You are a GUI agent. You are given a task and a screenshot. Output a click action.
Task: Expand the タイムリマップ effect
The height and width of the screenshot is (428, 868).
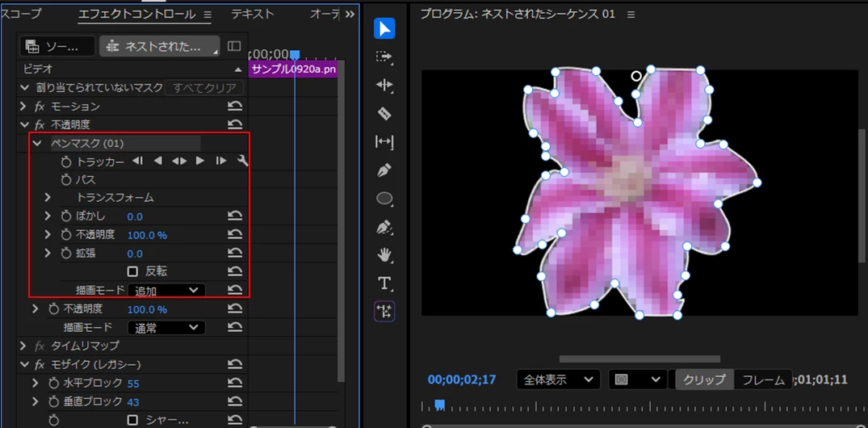(23, 346)
